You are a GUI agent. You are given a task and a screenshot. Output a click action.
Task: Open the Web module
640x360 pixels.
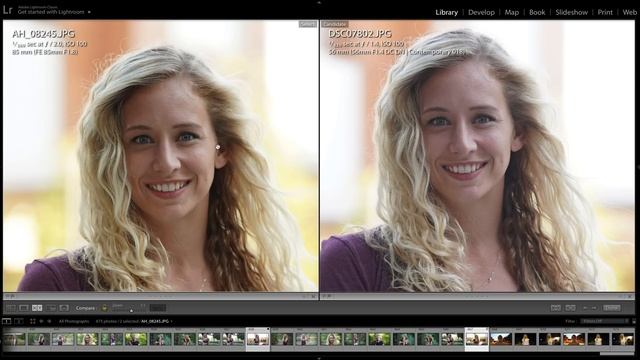tap(629, 12)
